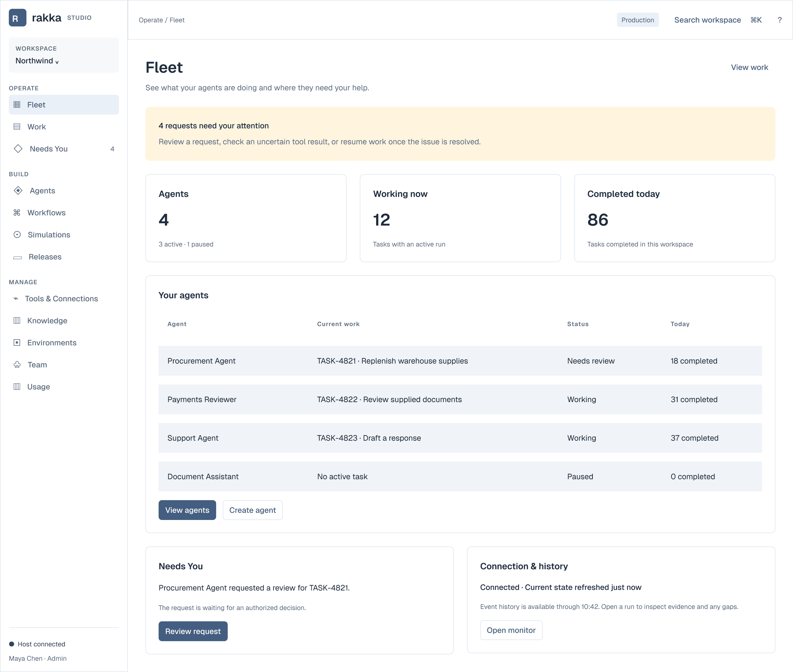The height and width of the screenshot is (672, 793).
Task: Click the Environments square icon
Action: click(17, 343)
